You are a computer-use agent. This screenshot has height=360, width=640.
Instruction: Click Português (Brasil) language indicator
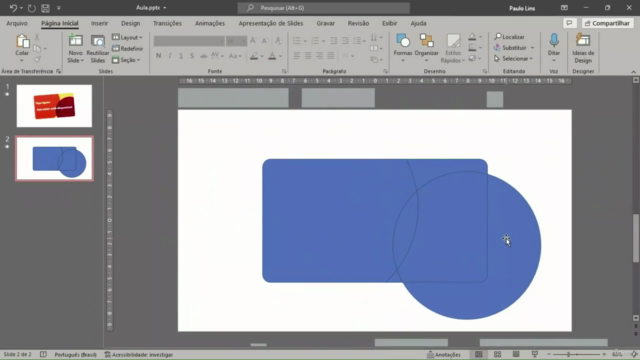(x=76, y=355)
